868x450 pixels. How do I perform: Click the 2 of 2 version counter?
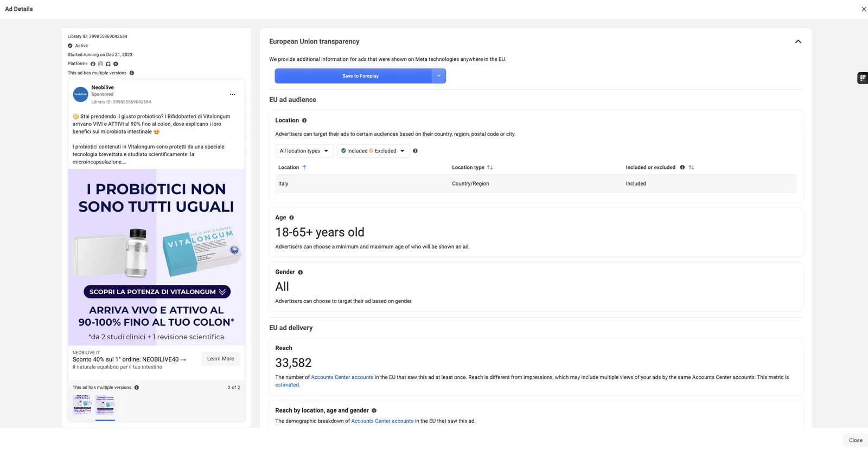click(234, 388)
